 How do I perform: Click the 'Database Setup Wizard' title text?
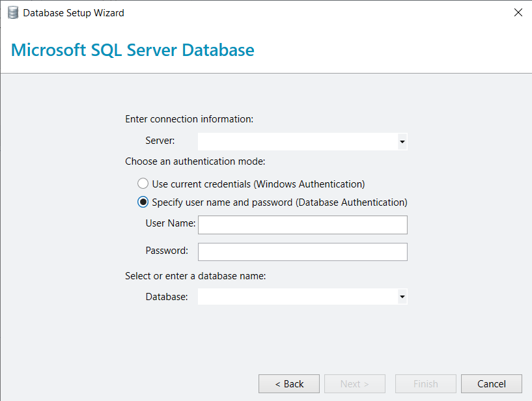click(x=74, y=13)
